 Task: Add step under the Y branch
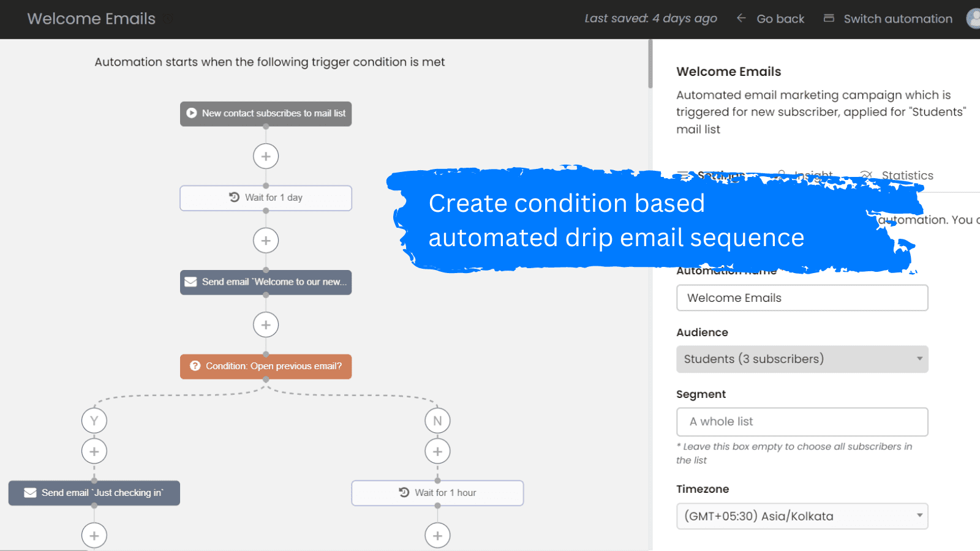click(94, 452)
